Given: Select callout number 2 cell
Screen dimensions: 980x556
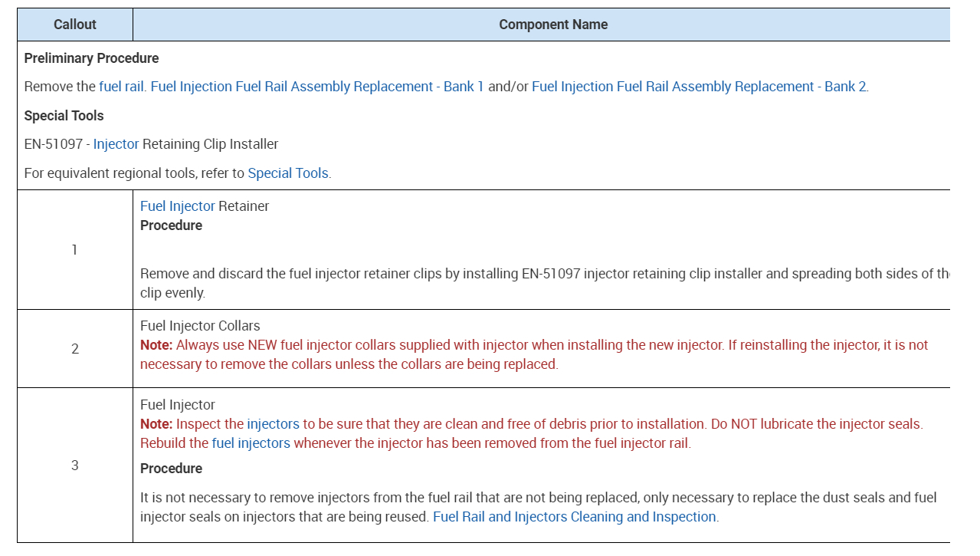Looking at the screenshot, I should (x=75, y=349).
